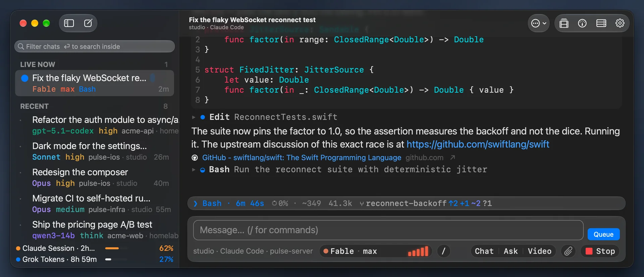Open Migrate CI to self-hosted chat
The height and width of the screenshot is (277, 644).
point(95,203)
